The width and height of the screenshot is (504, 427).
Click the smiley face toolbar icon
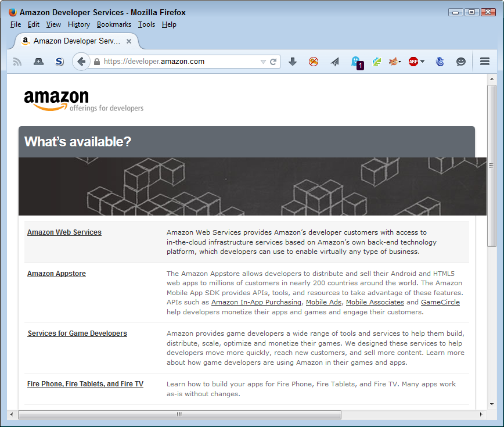click(x=460, y=61)
